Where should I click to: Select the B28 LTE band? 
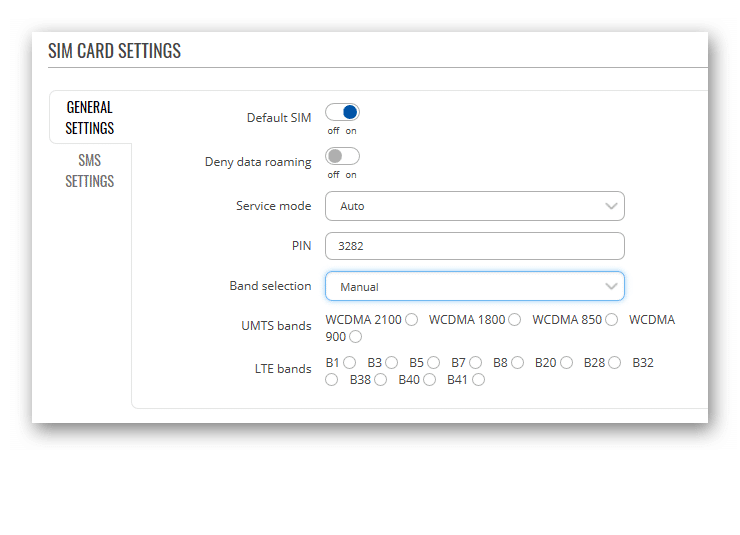coord(614,363)
